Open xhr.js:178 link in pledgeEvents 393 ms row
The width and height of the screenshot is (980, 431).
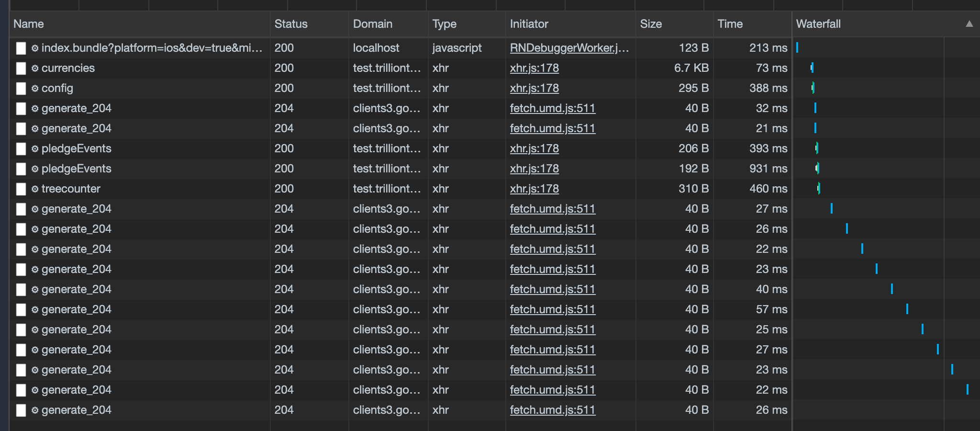coord(535,148)
